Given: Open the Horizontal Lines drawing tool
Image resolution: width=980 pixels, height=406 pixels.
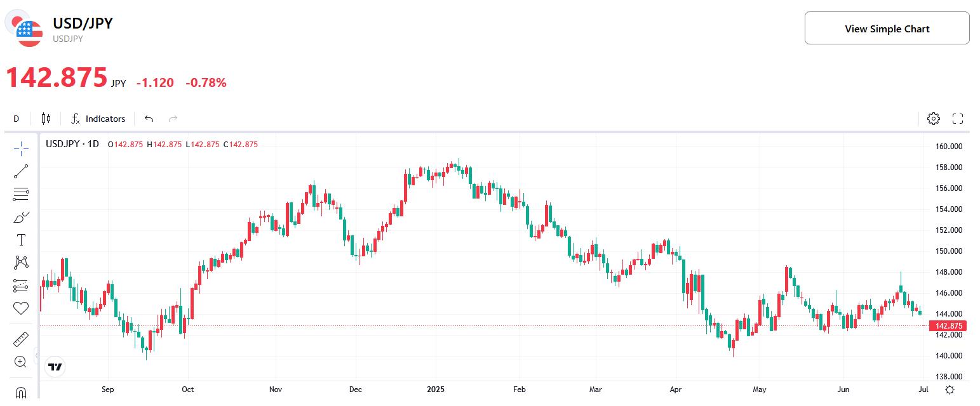Looking at the screenshot, I should point(21,193).
